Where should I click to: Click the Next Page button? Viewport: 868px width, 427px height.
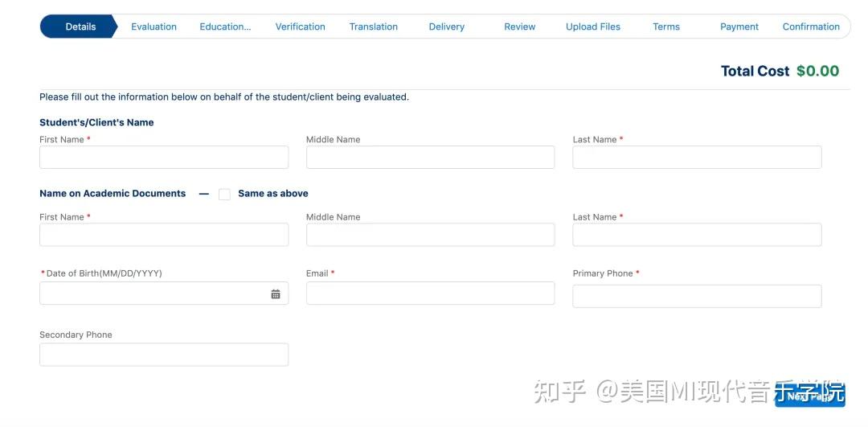click(809, 396)
